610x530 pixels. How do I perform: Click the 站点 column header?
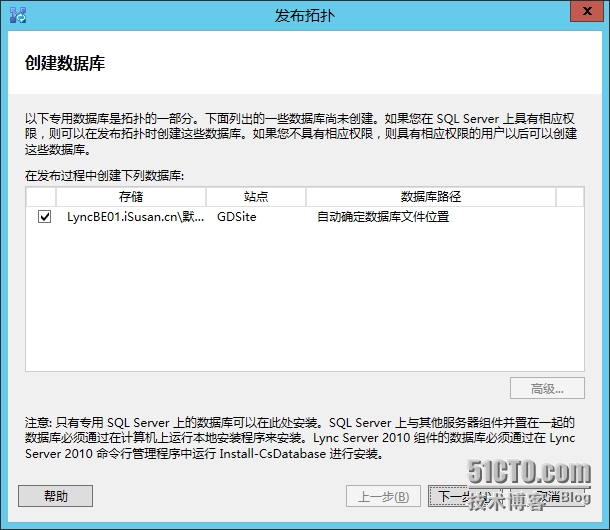coord(256,197)
